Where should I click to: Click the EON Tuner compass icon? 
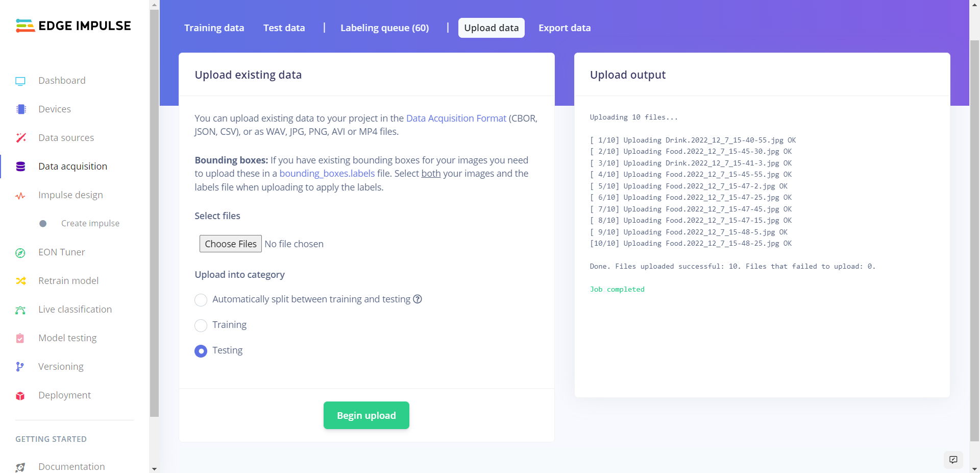pyautogui.click(x=20, y=253)
